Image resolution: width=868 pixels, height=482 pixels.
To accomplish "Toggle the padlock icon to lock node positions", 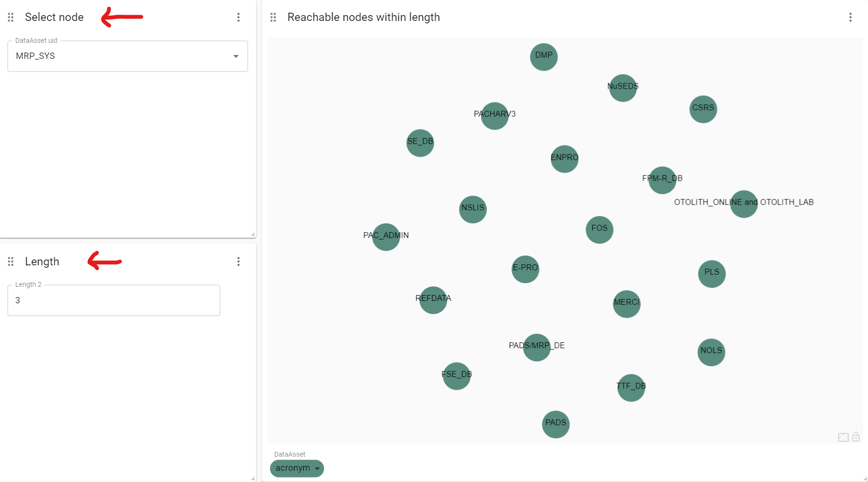I will (856, 437).
